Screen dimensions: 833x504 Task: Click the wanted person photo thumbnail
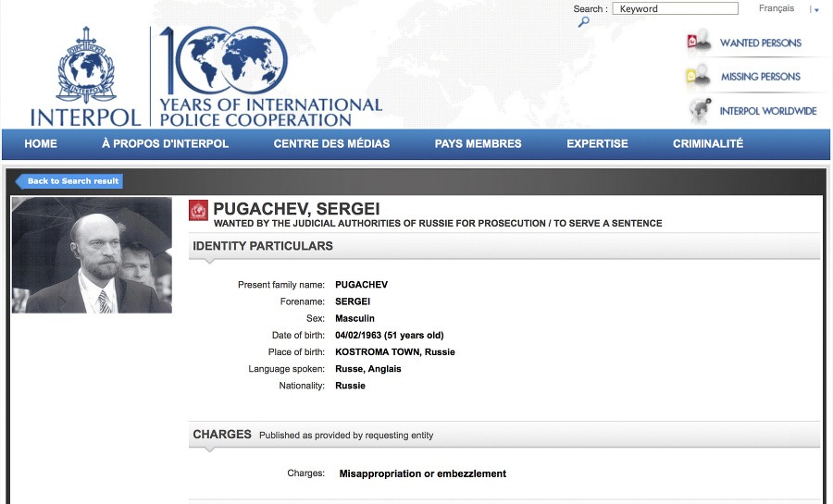tap(92, 255)
